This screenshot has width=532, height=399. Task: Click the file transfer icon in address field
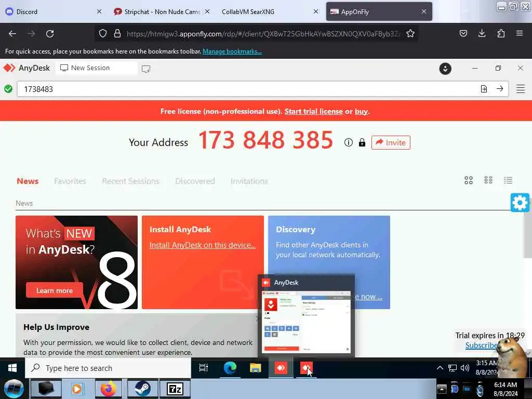[484, 89]
